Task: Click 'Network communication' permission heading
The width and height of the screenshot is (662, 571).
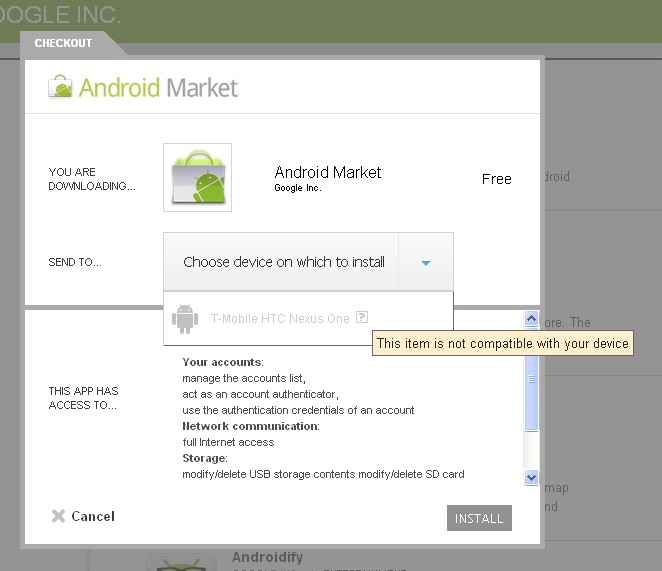Action: [x=251, y=426]
